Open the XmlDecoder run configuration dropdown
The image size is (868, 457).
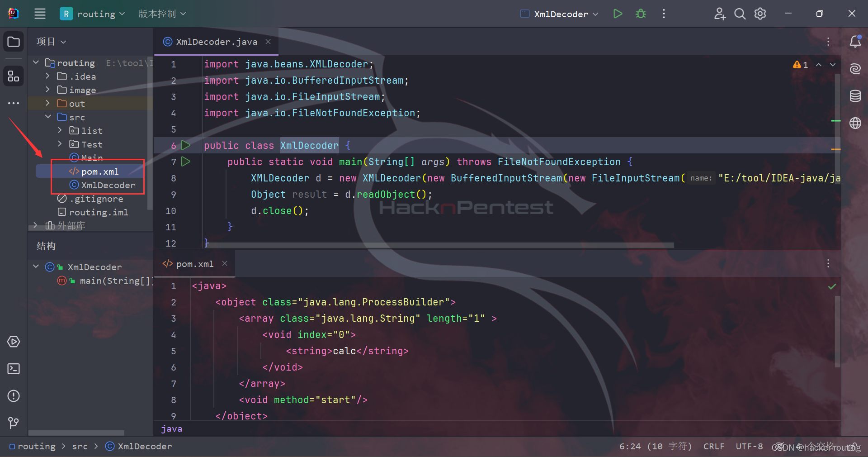(x=560, y=14)
